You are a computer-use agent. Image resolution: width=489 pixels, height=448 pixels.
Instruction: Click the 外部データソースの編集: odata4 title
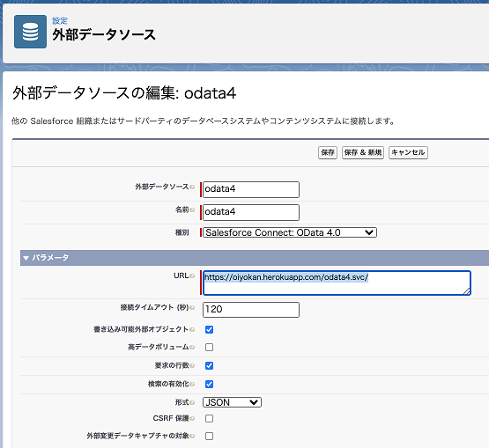[124, 92]
